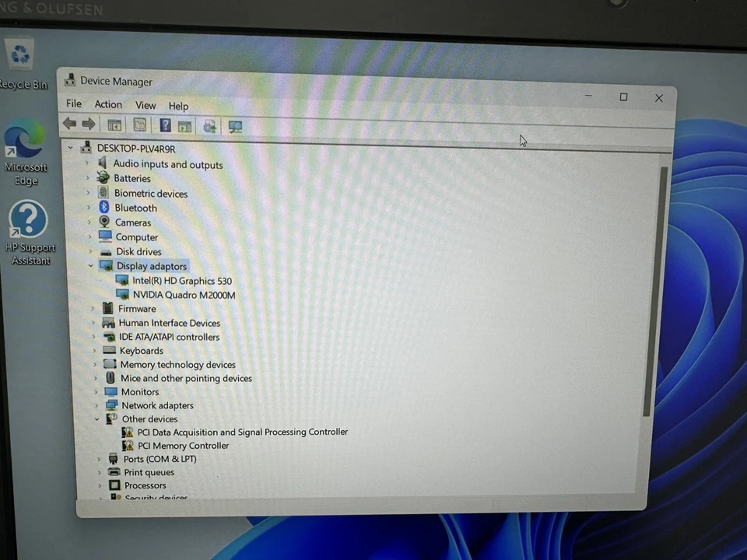Viewport: 747px width, 560px height.
Task: Collapse the Other devices category
Action: pyautogui.click(x=96, y=418)
